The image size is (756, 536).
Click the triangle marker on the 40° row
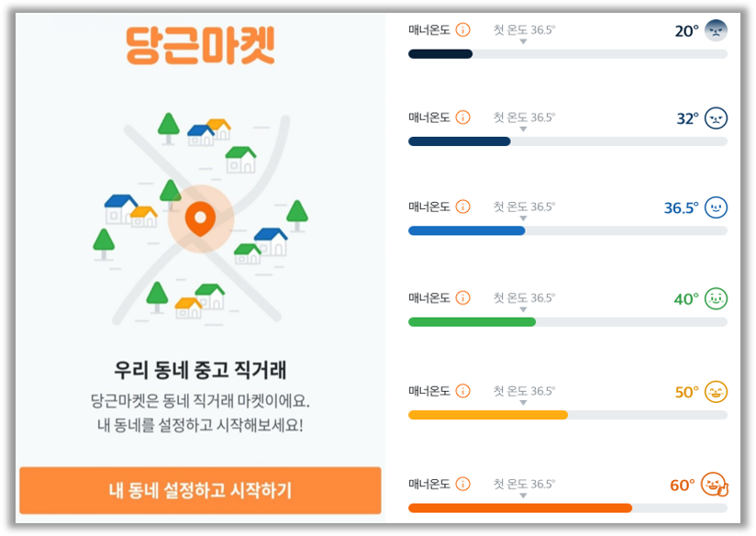[x=524, y=308]
